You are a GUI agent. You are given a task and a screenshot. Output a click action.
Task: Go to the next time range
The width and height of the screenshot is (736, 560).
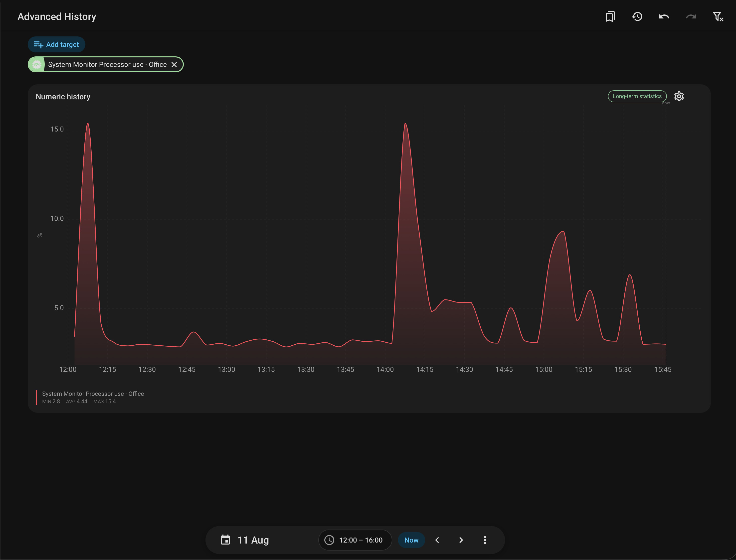click(461, 540)
